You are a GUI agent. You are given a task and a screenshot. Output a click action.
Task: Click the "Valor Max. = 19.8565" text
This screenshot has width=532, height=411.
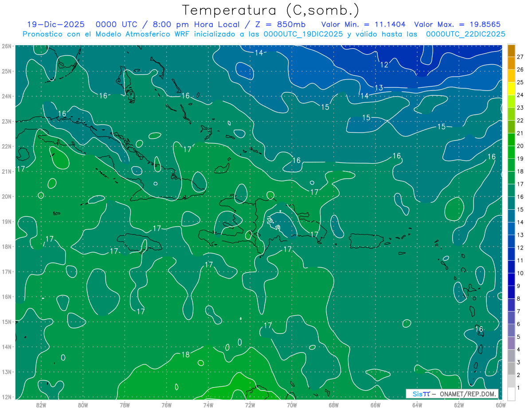[458, 24]
